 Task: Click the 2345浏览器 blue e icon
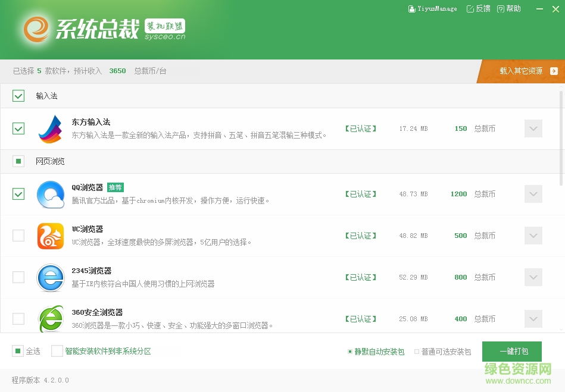51,277
